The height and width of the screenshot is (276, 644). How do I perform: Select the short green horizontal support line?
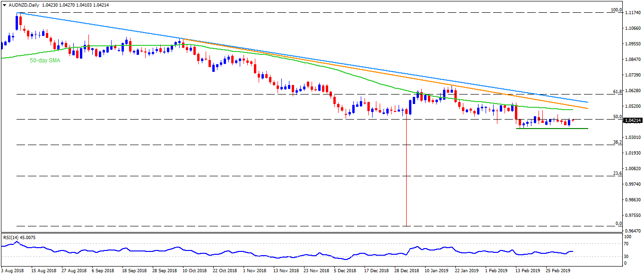pos(545,129)
